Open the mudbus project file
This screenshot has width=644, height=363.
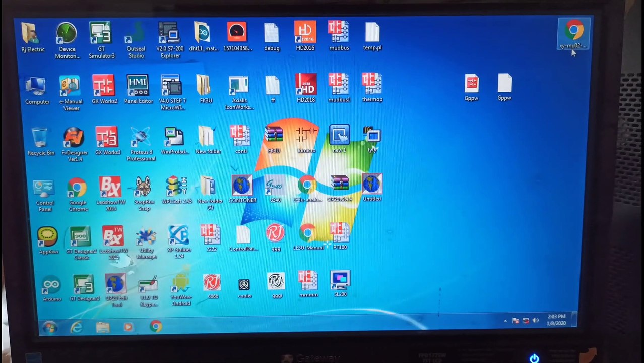point(339,36)
